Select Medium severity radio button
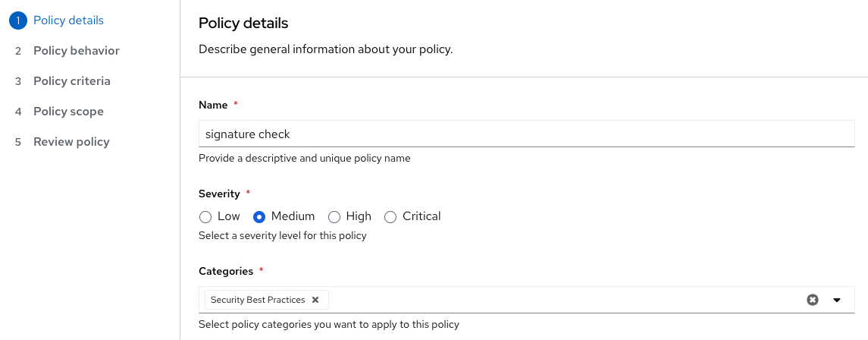The width and height of the screenshot is (868, 340). (x=259, y=217)
